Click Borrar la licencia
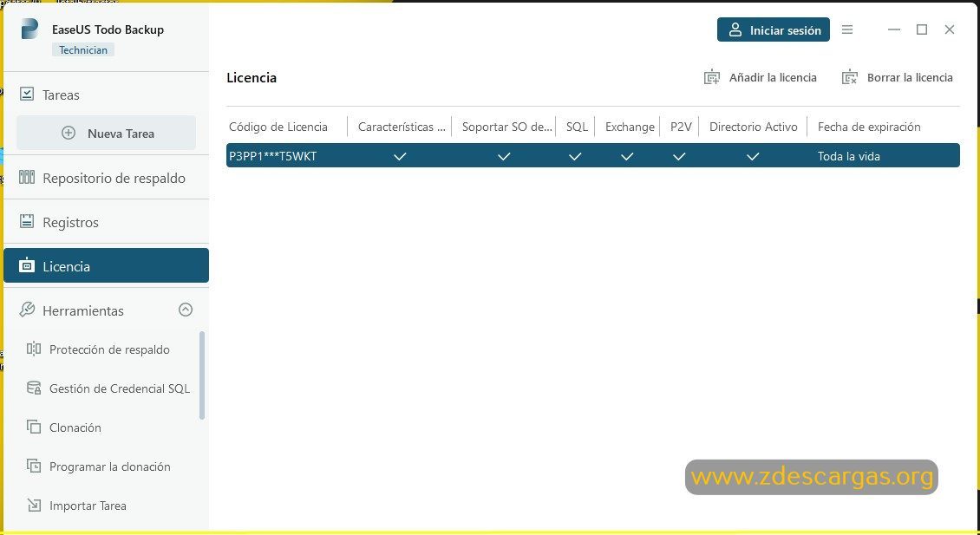This screenshot has width=980, height=535. pyautogui.click(x=898, y=77)
